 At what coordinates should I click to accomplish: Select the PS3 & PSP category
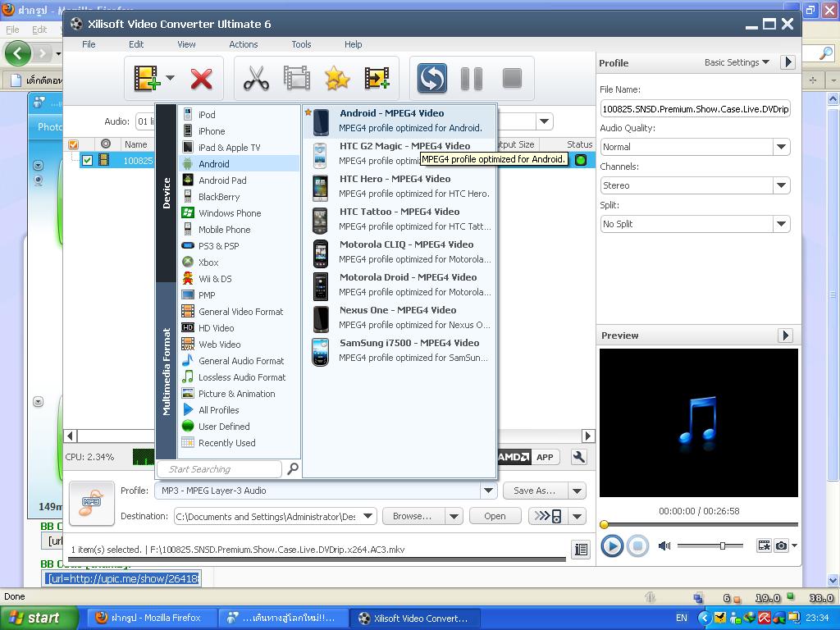[239, 246]
